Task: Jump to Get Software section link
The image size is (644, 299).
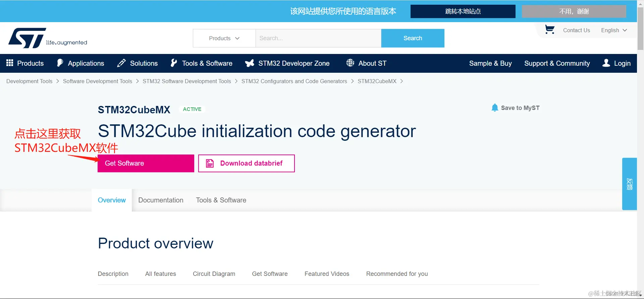Action: [x=270, y=274]
